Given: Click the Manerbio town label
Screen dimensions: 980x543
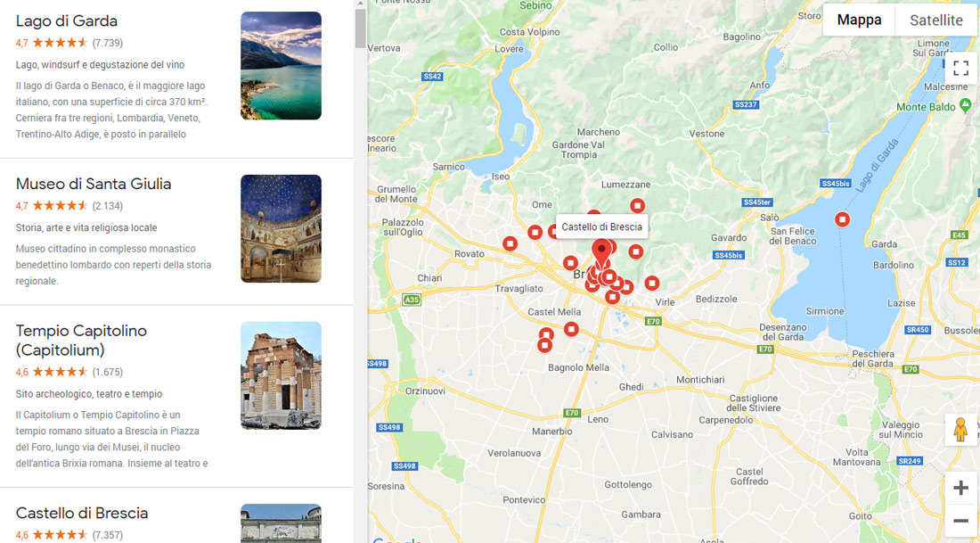Looking at the screenshot, I should pyautogui.click(x=551, y=432).
